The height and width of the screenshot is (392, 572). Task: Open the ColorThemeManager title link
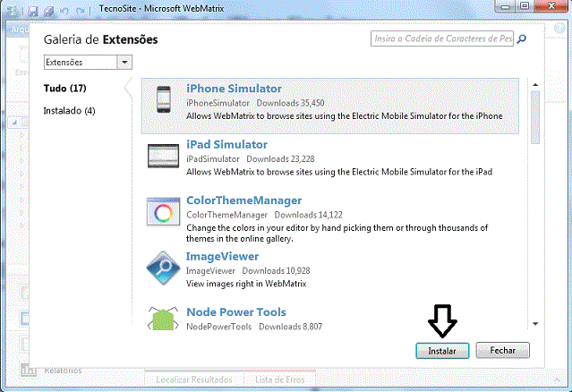click(x=243, y=200)
